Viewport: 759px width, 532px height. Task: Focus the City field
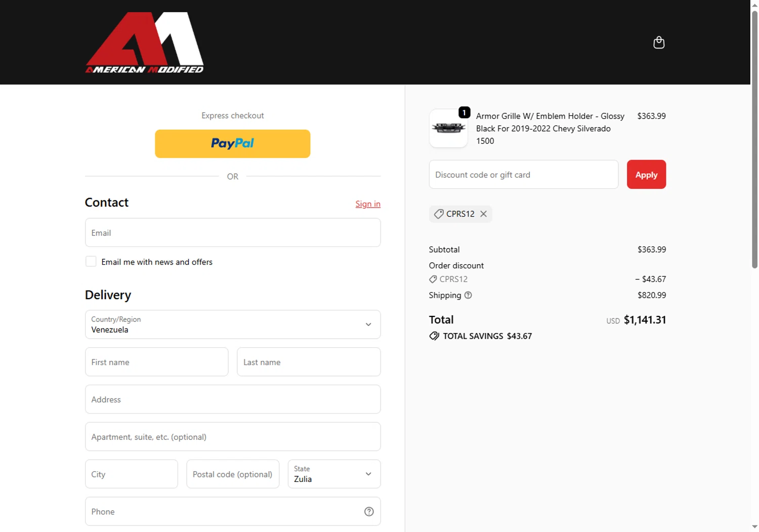(x=132, y=474)
